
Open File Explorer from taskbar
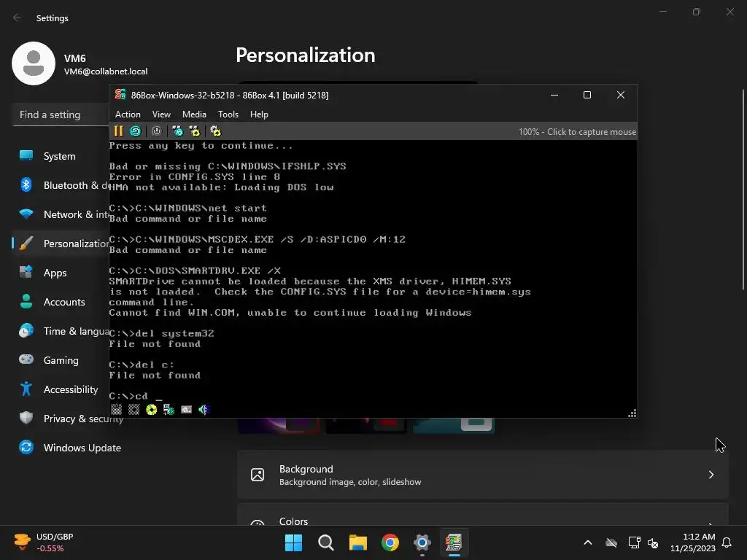coord(357,542)
